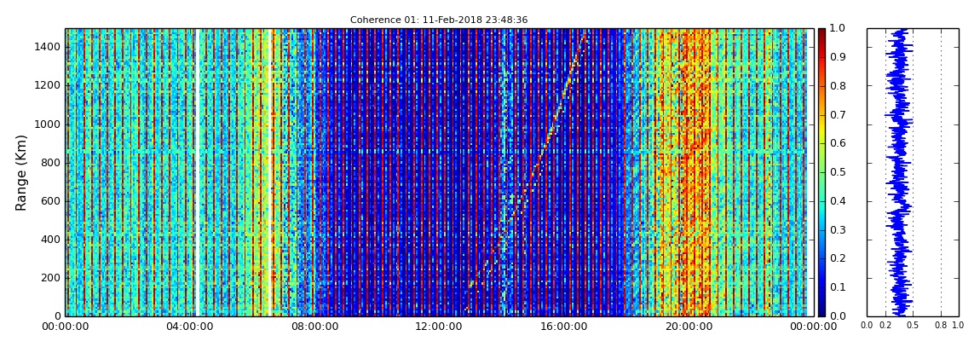Click the 1000 range tick label
980x347 pixels.
[49, 124]
